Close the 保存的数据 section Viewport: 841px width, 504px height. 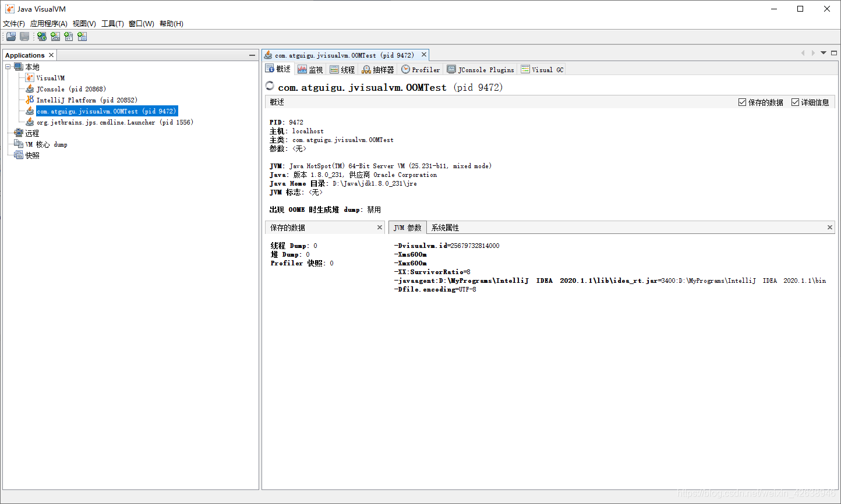[x=380, y=228]
